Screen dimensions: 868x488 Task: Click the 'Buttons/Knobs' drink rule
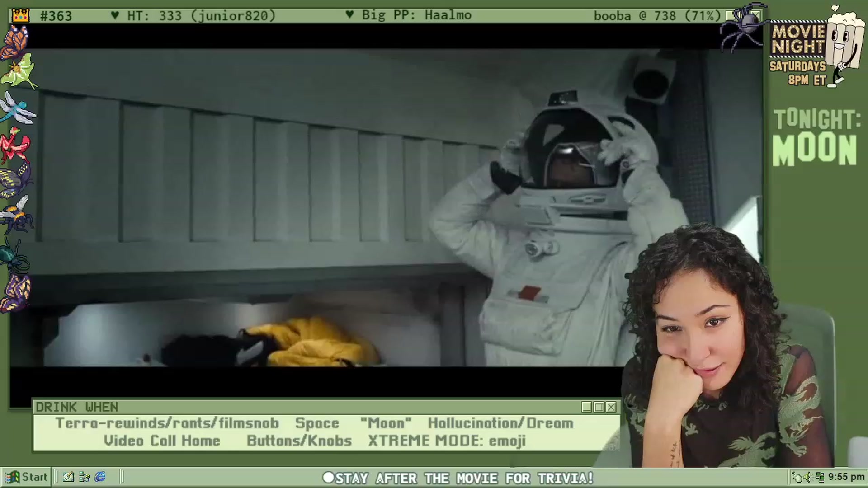(x=299, y=441)
